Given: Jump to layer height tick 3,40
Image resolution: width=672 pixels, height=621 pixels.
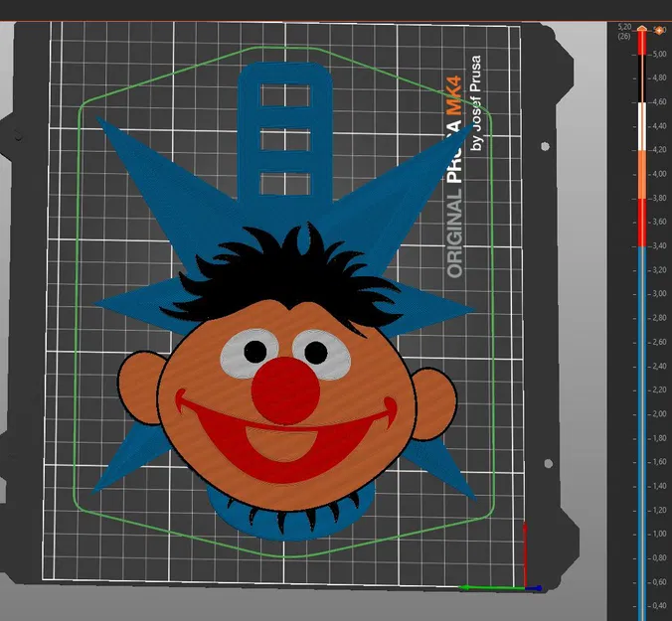Looking at the screenshot, I should [x=660, y=245].
